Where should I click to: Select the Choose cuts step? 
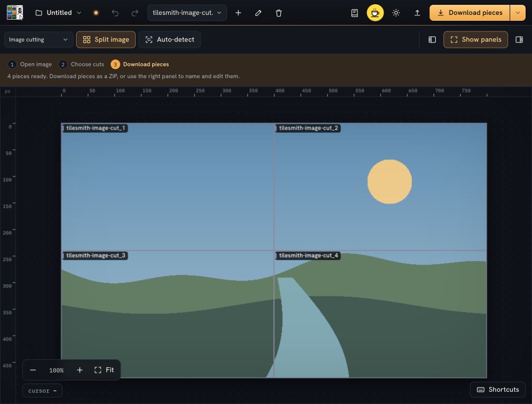(x=81, y=64)
